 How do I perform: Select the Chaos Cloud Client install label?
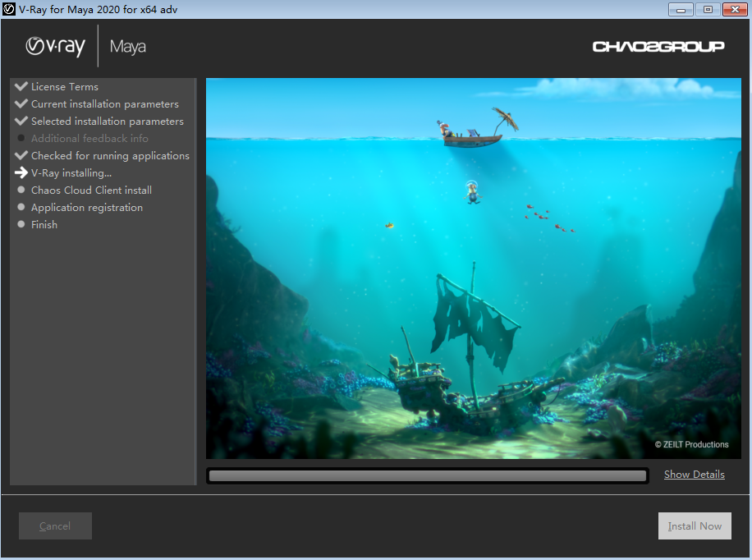click(91, 190)
